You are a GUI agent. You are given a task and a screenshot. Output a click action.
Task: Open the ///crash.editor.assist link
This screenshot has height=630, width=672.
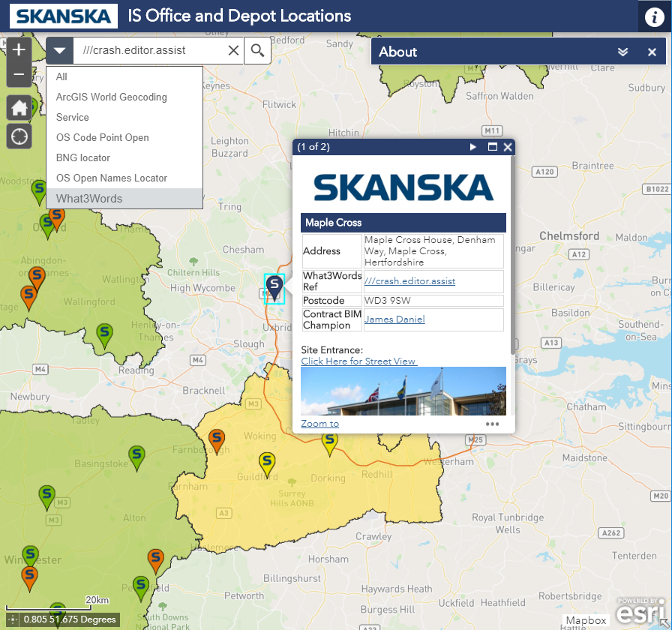tap(409, 281)
